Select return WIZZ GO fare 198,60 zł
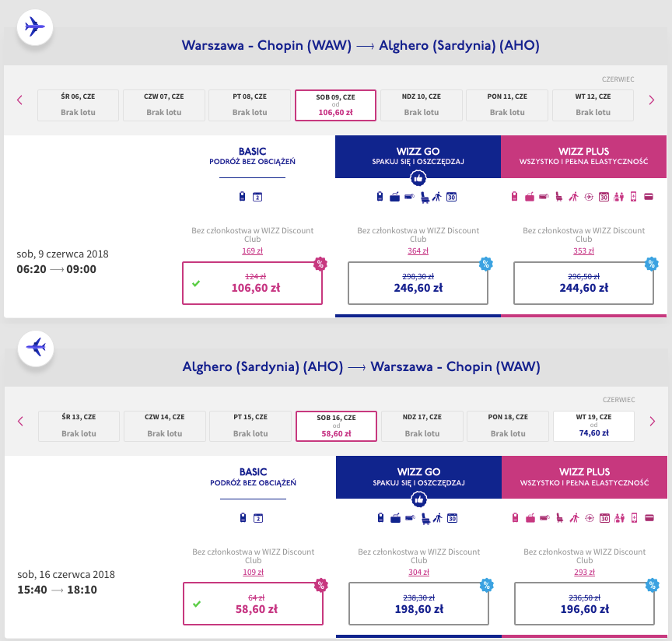Screen dimensions: 672x641 [418, 604]
